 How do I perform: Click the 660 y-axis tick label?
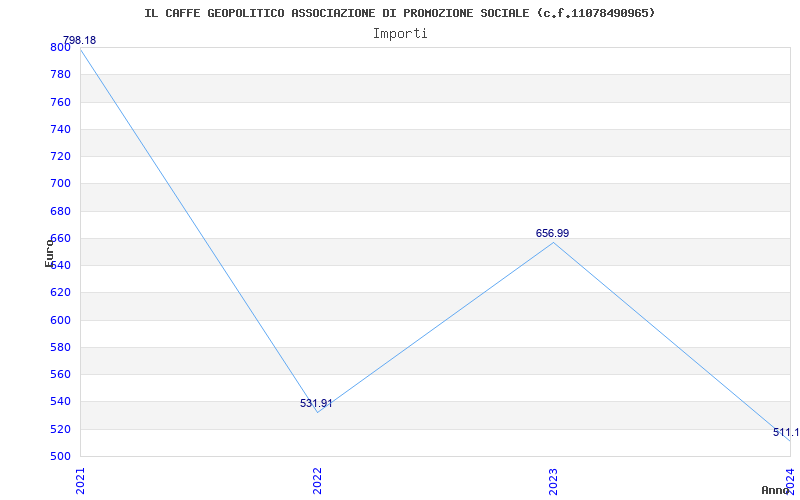click(60, 238)
